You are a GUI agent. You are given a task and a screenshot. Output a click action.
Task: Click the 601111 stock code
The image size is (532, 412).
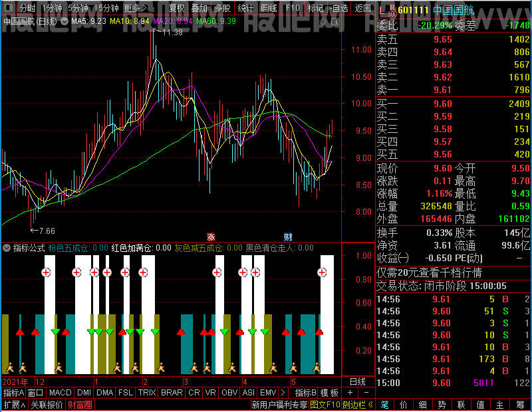[413, 10]
